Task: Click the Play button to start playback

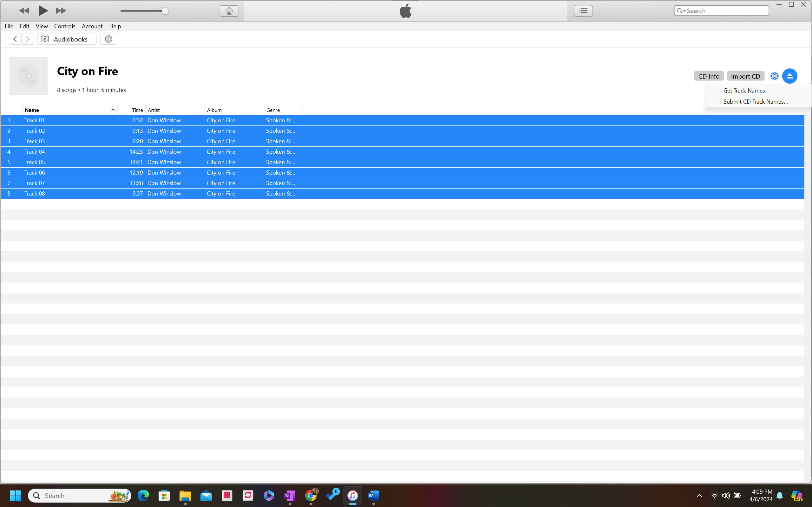Action: tap(43, 10)
